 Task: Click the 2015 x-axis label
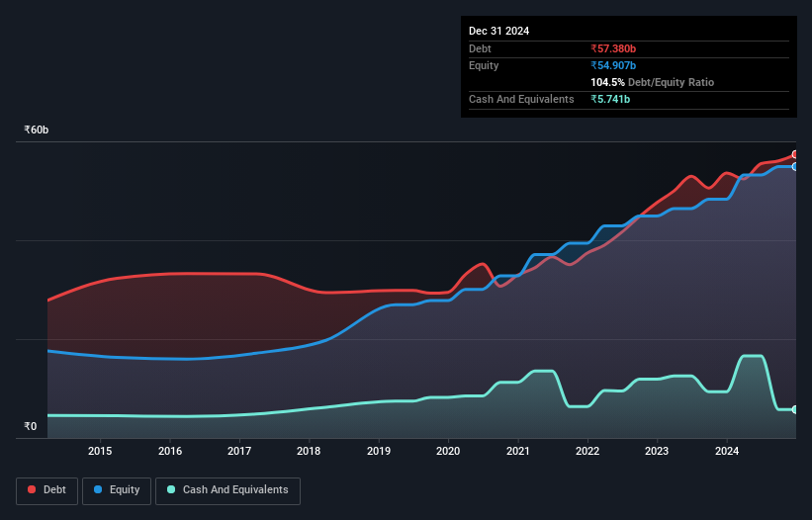[x=100, y=451]
